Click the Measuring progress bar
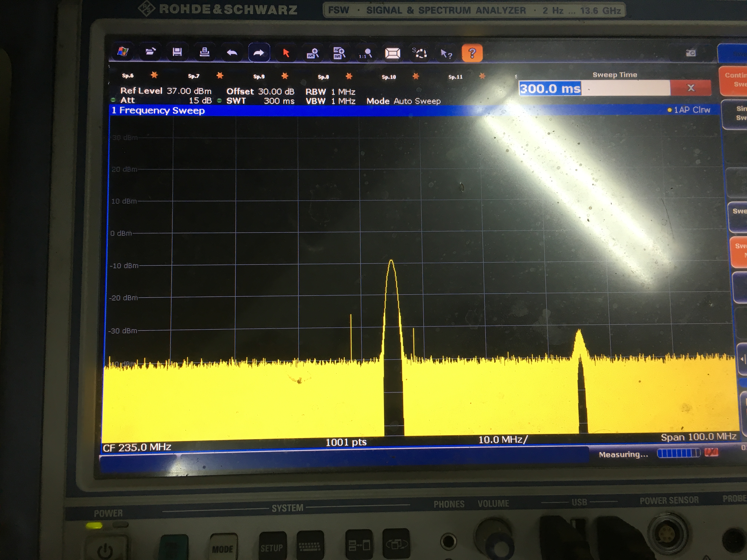This screenshot has width=747, height=560. point(678,453)
